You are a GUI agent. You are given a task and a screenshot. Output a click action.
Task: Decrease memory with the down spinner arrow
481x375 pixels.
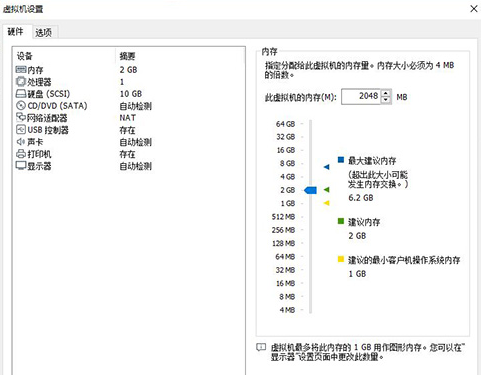386,100
